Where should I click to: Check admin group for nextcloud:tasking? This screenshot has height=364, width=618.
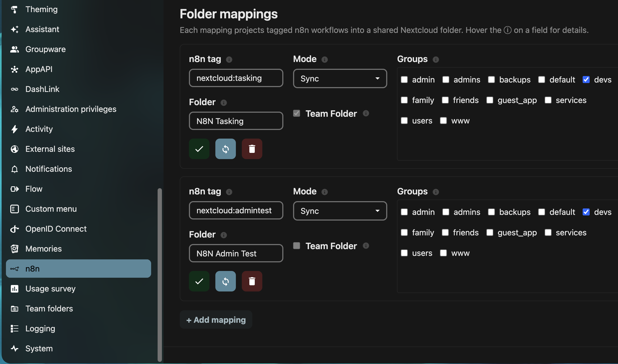(x=404, y=80)
